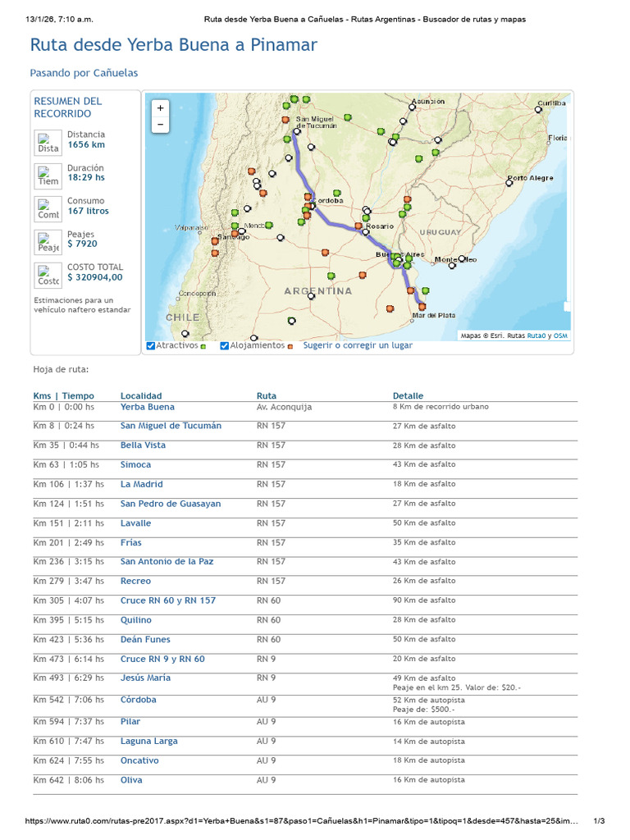Zoom in on the route map

click(x=160, y=108)
